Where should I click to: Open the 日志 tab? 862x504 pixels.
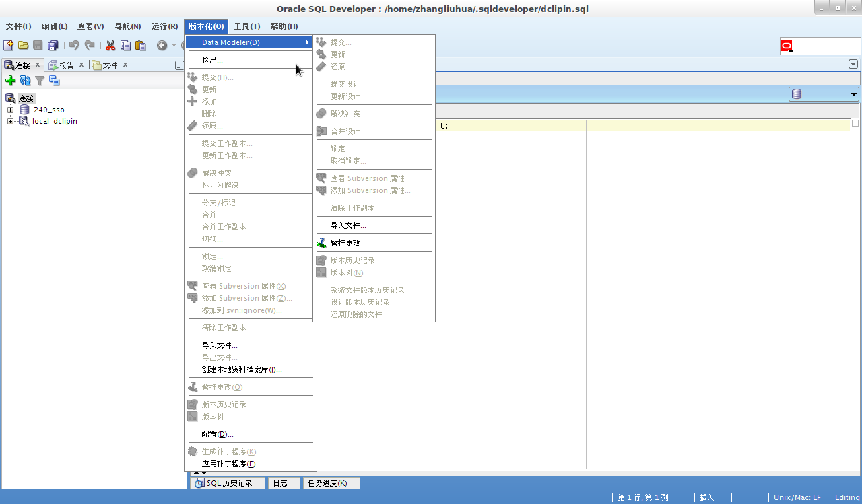pos(283,483)
